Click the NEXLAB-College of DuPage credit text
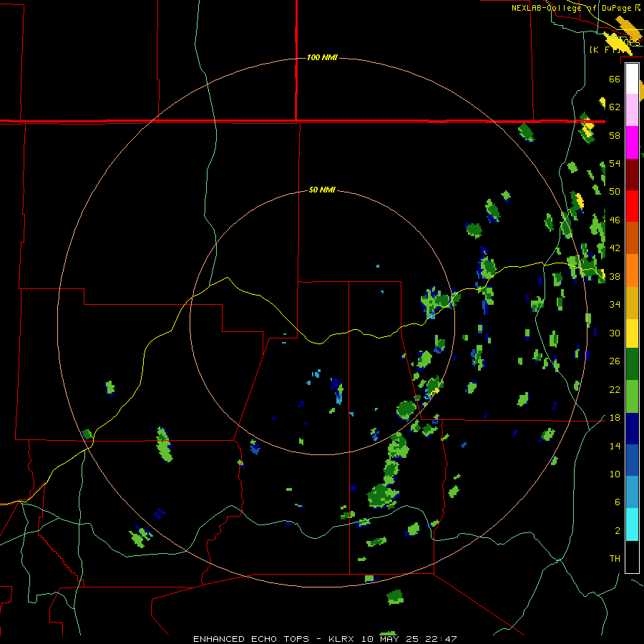Screen dimensions: 644x644 coord(572,8)
